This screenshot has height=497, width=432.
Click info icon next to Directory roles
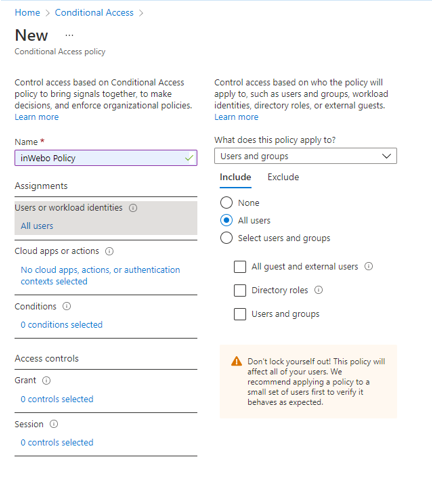click(319, 290)
